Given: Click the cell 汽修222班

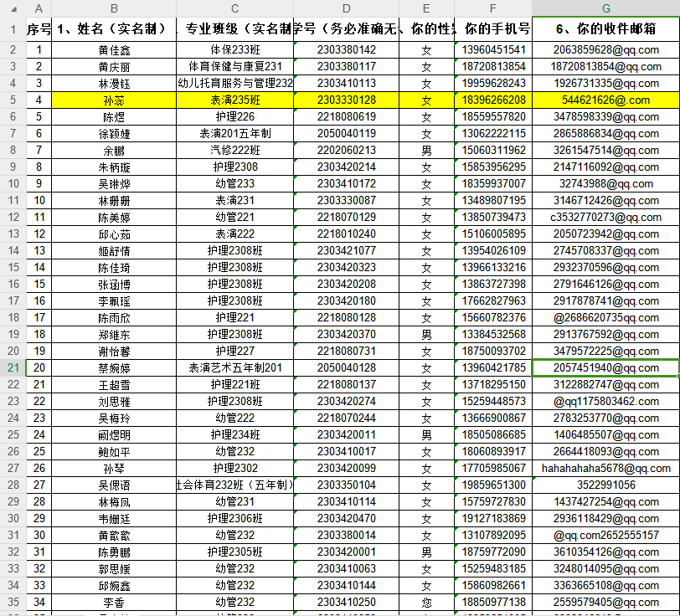Looking at the screenshot, I should [x=234, y=150].
